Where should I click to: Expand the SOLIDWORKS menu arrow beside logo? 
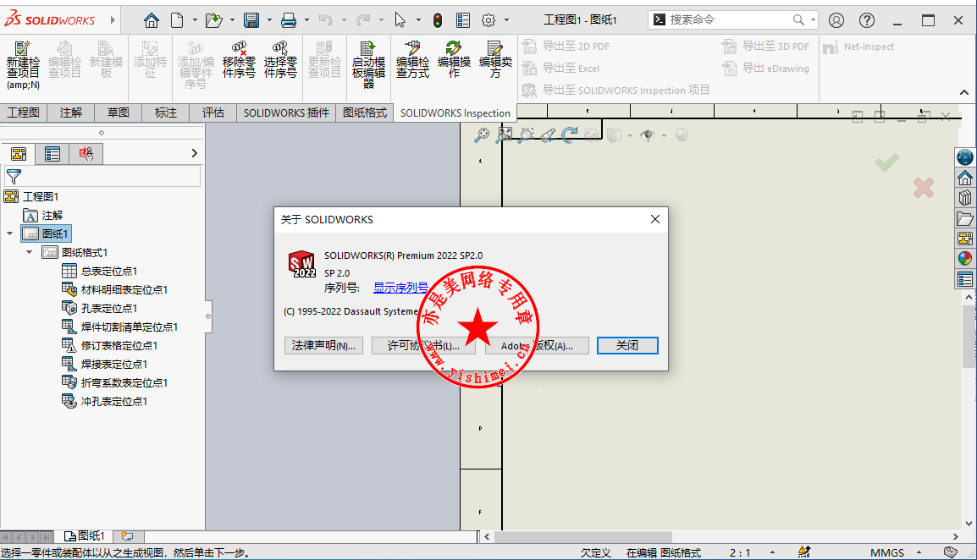(x=113, y=20)
